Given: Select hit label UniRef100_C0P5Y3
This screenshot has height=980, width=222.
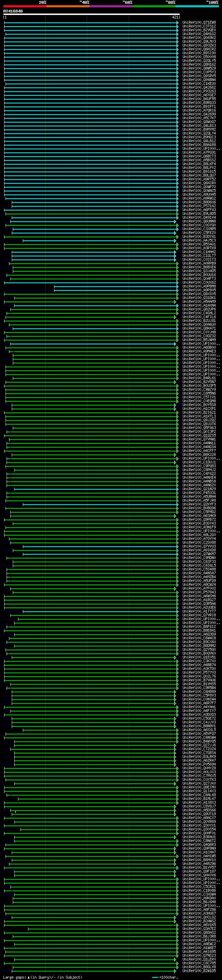Looking at the screenshot, I should coord(199,72).
